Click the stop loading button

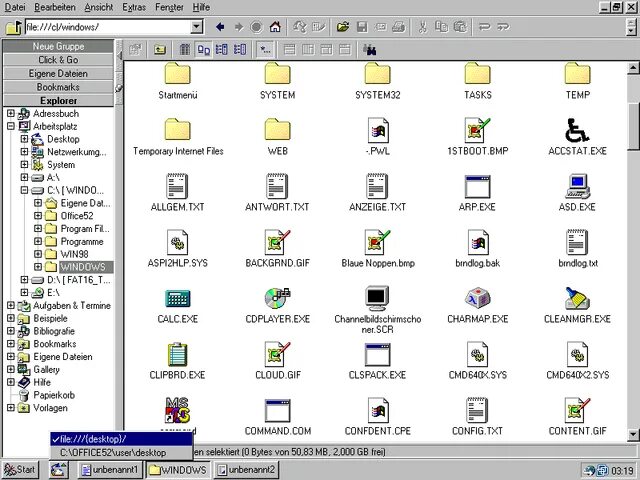coord(256,27)
